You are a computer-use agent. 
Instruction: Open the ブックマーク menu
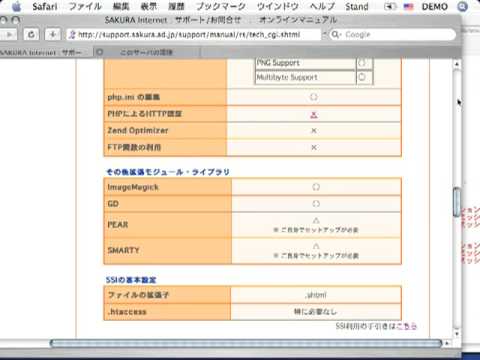click(x=221, y=7)
